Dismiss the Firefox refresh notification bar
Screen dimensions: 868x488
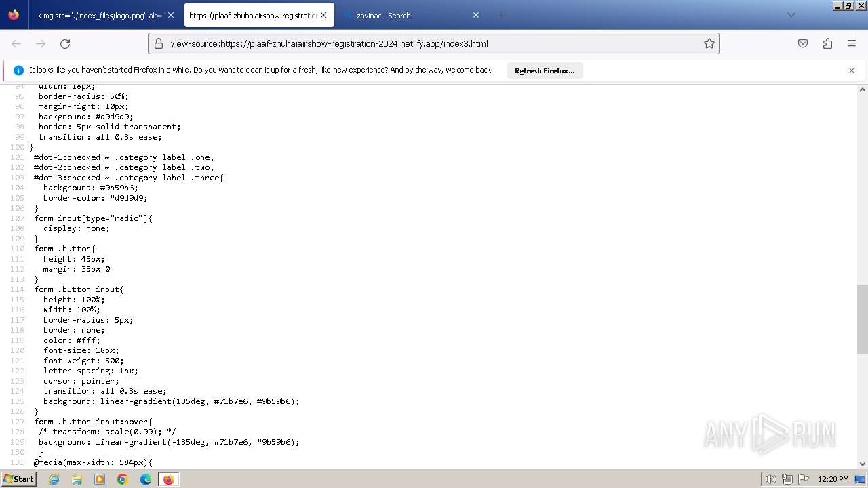(852, 70)
